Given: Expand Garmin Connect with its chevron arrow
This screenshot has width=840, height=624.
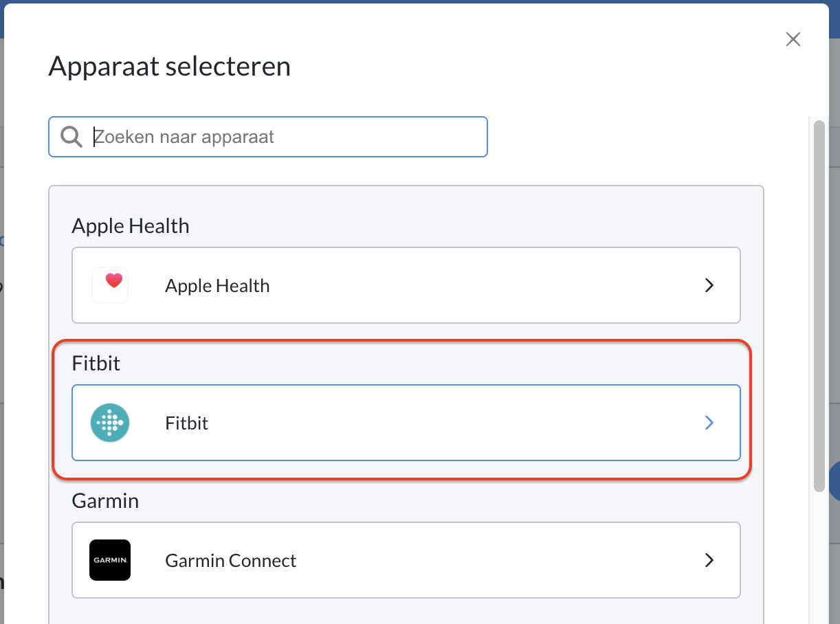Looking at the screenshot, I should coord(709,560).
